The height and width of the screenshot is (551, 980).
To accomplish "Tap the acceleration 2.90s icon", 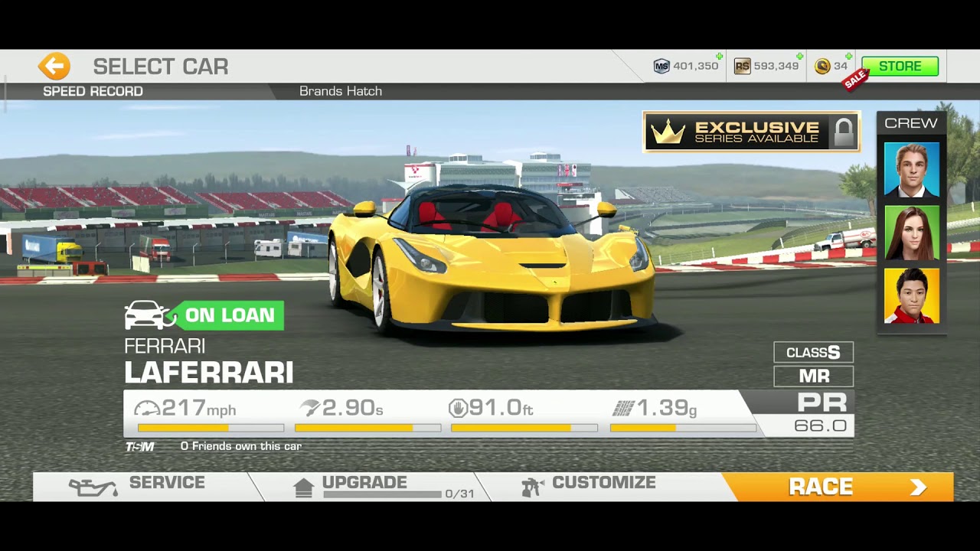I will pyautogui.click(x=309, y=408).
